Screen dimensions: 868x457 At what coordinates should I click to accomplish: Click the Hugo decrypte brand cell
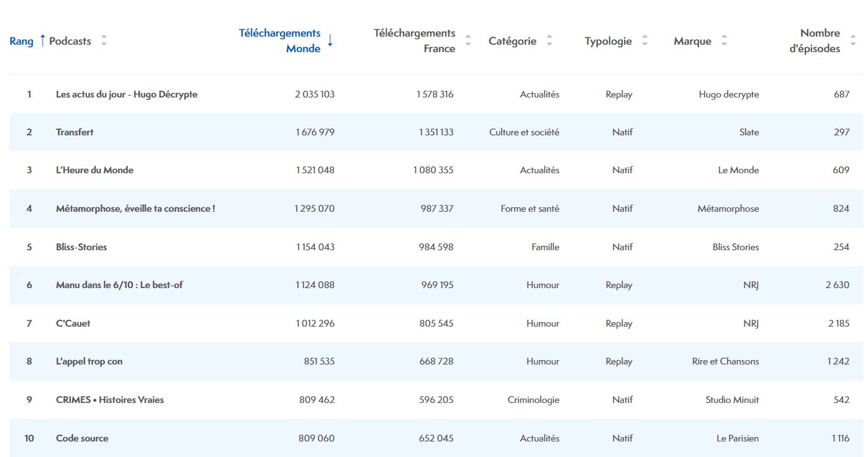[x=729, y=94]
